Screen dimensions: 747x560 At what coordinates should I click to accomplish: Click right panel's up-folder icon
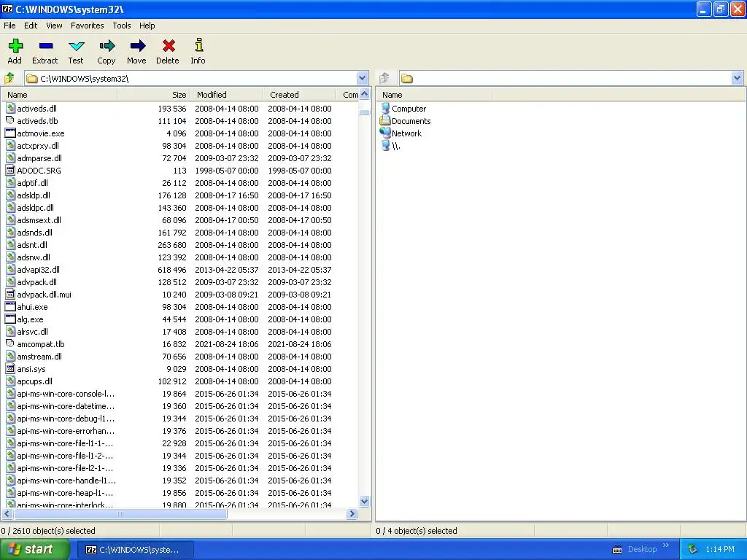384,78
